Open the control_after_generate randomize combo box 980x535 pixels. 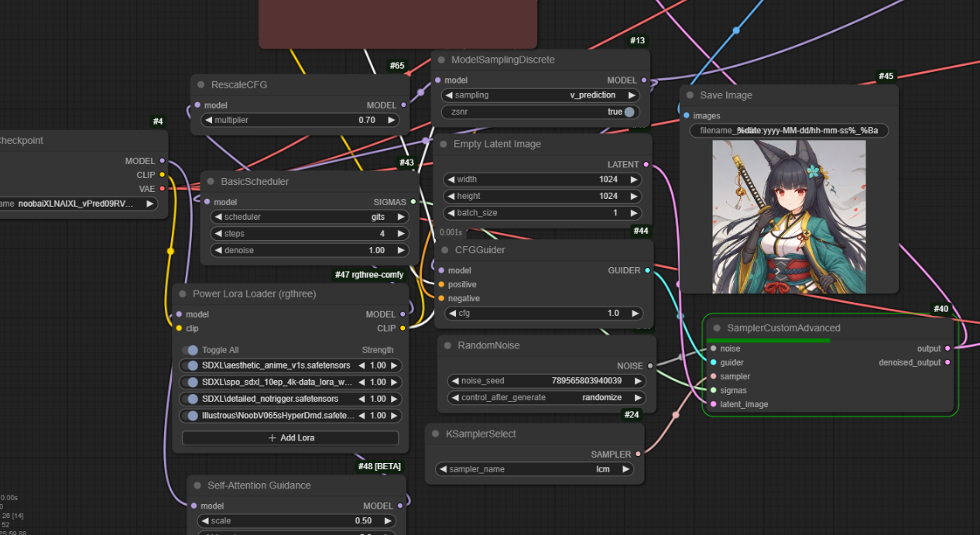546,397
